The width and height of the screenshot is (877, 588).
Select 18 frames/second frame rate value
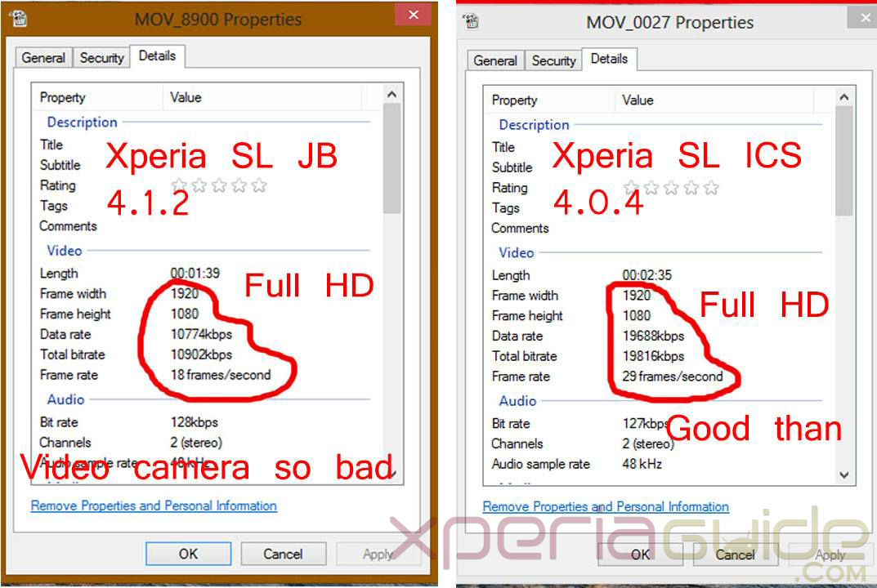pyautogui.click(x=221, y=375)
